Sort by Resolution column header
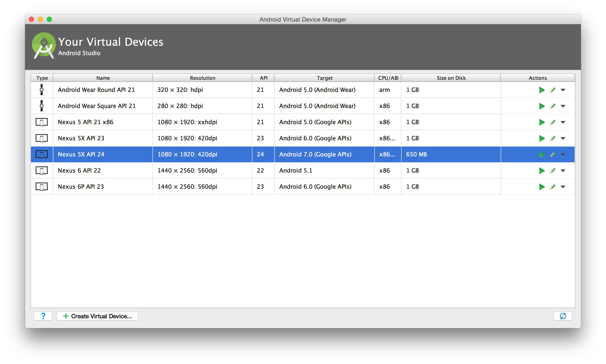Screen dimensions: 606x364 [202, 78]
